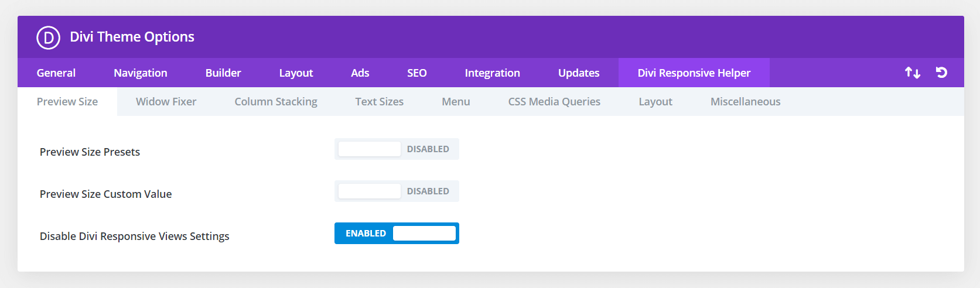
Task: Open the Text Sizes sub-tab
Action: click(380, 101)
